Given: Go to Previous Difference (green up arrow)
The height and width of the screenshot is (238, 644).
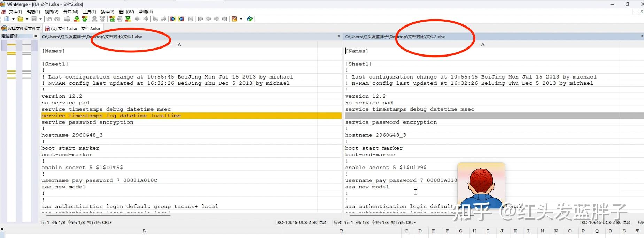Looking at the screenshot, I should point(85,19).
